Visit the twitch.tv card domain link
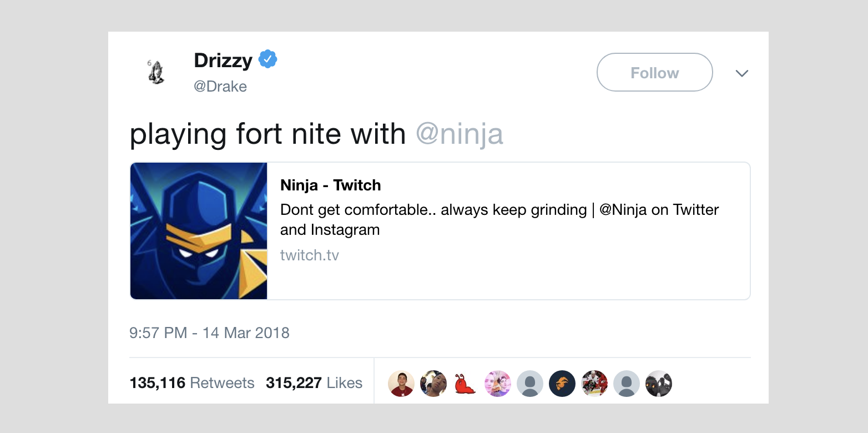This screenshot has width=868, height=433. point(310,255)
